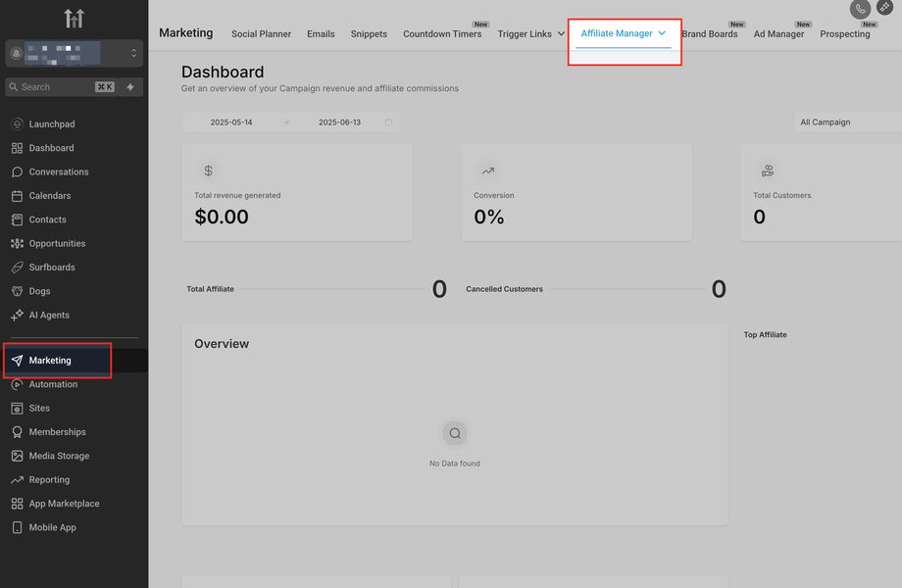Go to Countdown Timers tab
The image size is (902, 588).
click(442, 34)
